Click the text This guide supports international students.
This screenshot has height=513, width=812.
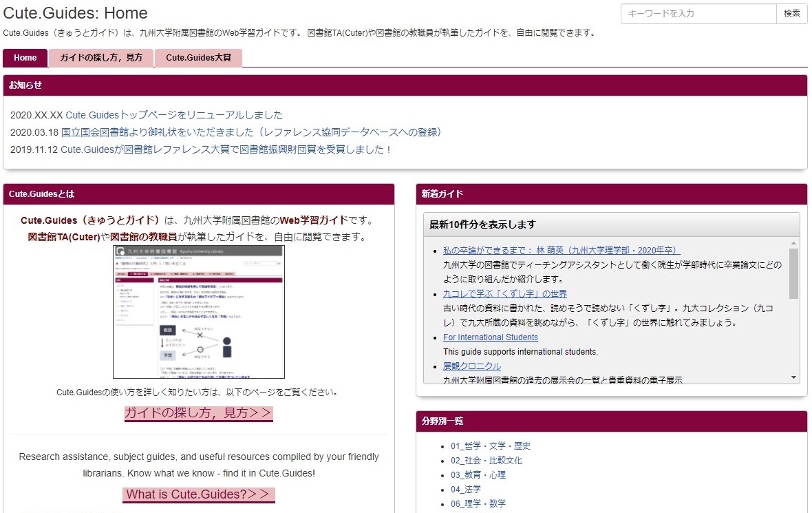(x=520, y=352)
